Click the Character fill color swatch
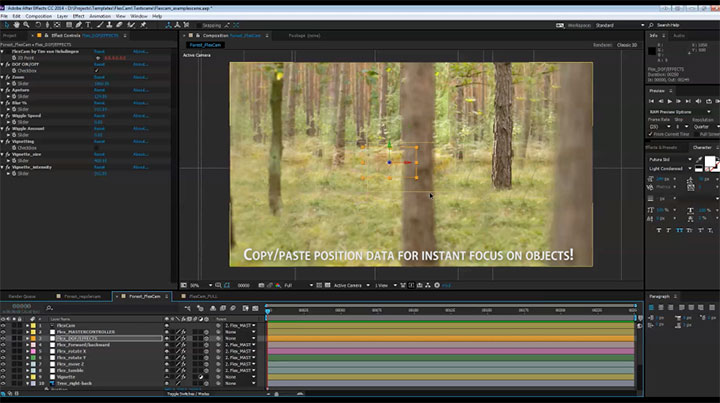This screenshot has height=403, width=720. click(709, 161)
